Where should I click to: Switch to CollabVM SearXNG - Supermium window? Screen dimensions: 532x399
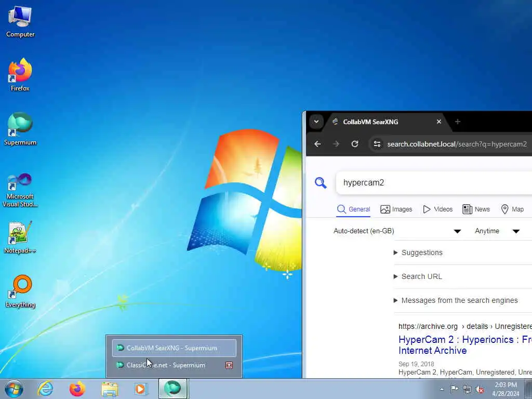[x=174, y=348]
